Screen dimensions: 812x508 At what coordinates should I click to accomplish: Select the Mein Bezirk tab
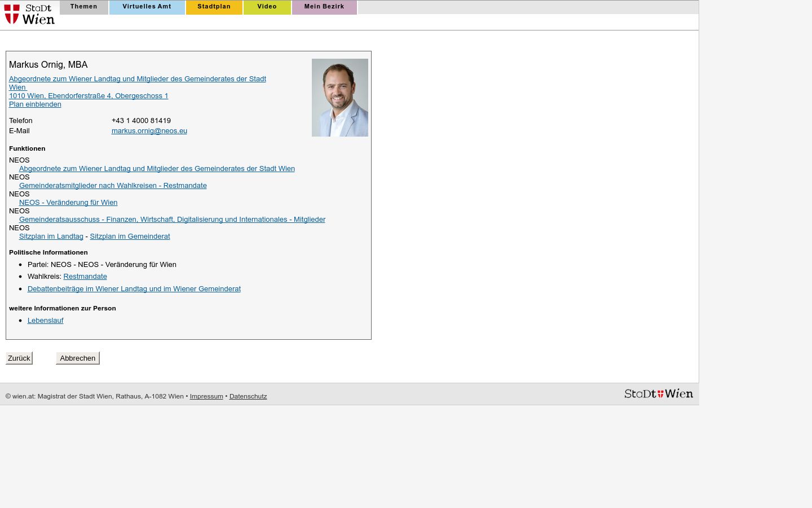point(324,7)
